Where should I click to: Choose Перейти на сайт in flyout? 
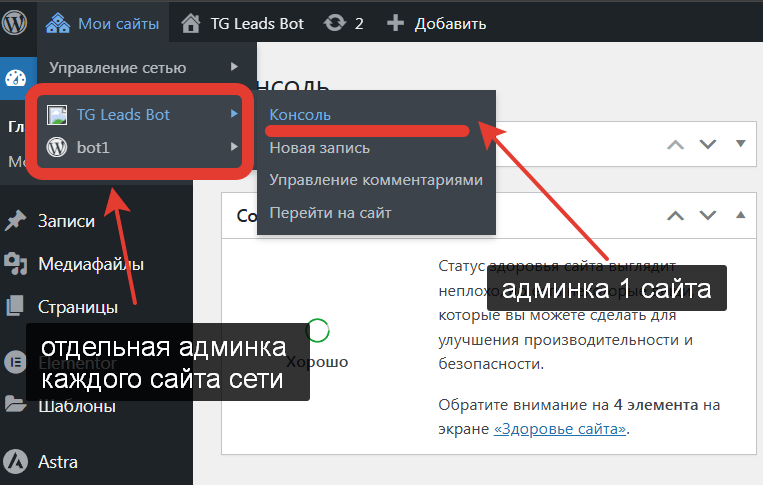click(330, 213)
